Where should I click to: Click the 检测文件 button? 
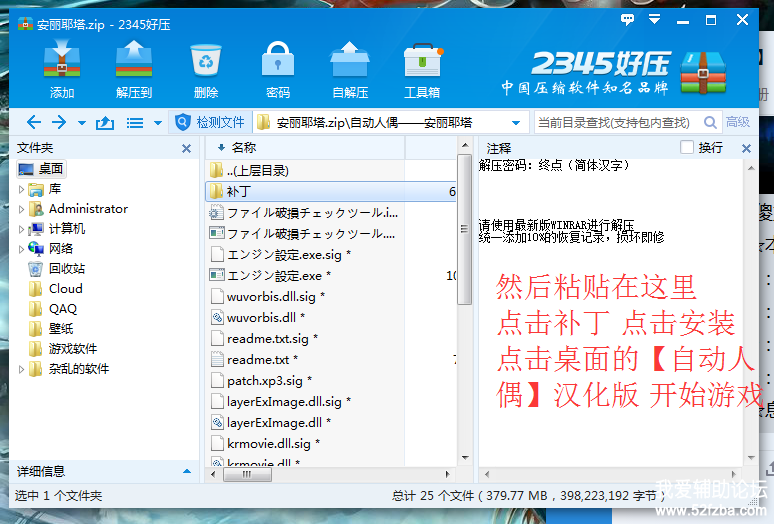point(211,122)
